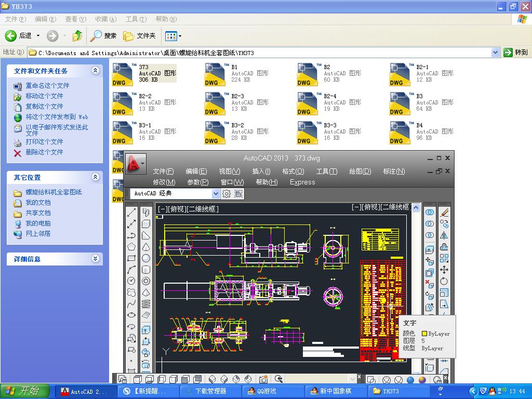Open the AutoCAD 经典 workspace dropdown

[216, 194]
